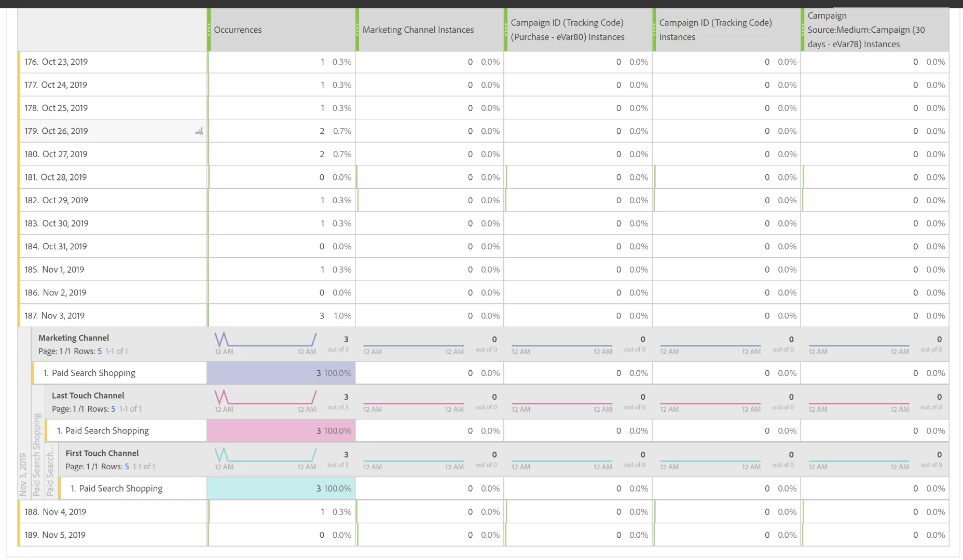This screenshot has height=560, width=963.
Task: Select row 188. Nov 4, 2019
Action: [x=113, y=512]
